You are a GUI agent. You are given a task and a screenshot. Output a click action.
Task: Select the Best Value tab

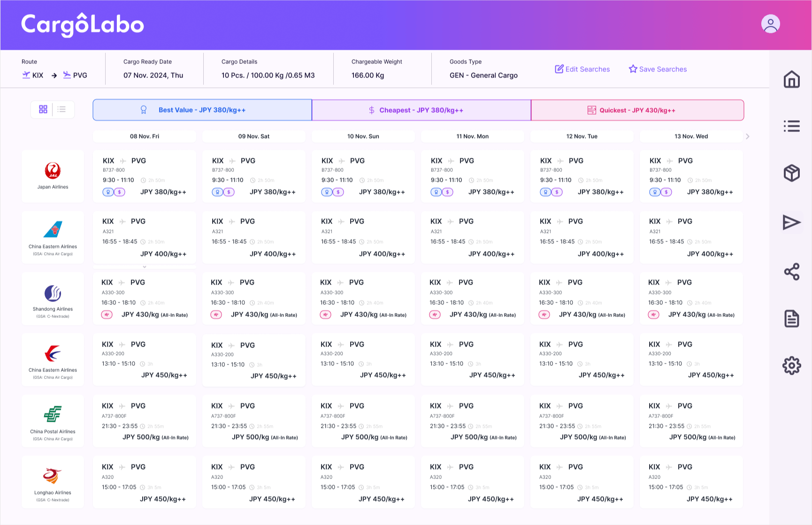coord(202,110)
